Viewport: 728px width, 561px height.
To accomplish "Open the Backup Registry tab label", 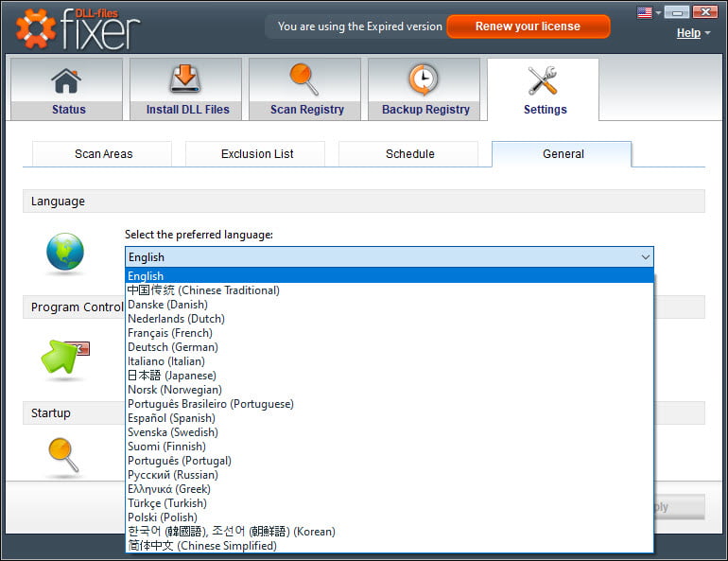I will [x=425, y=110].
